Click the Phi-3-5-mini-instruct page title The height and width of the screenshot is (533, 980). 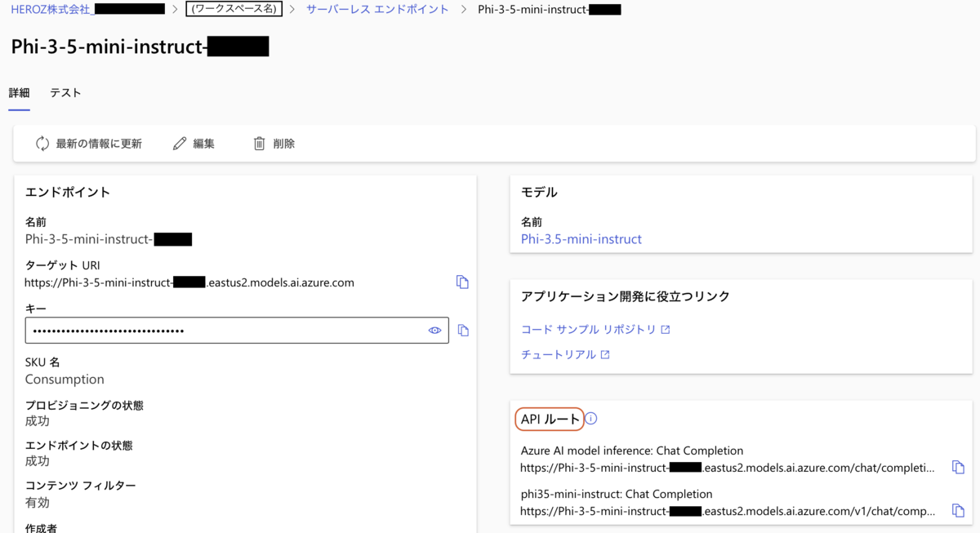pos(140,47)
